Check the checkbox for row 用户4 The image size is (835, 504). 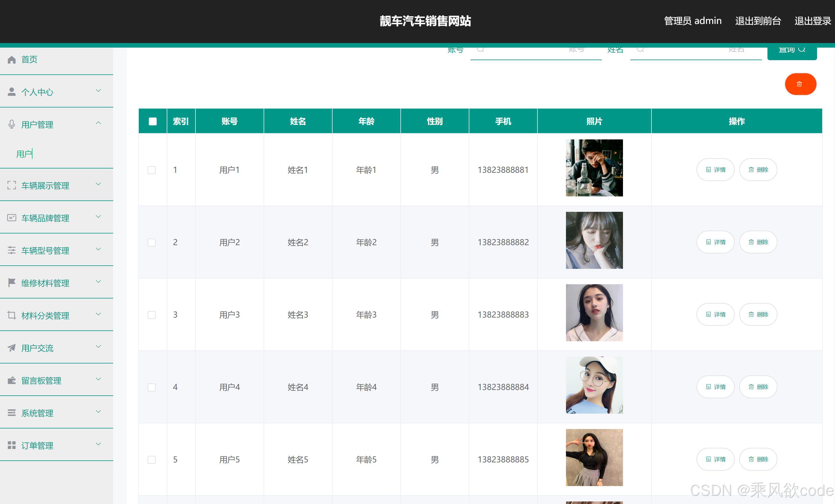tap(152, 387)
